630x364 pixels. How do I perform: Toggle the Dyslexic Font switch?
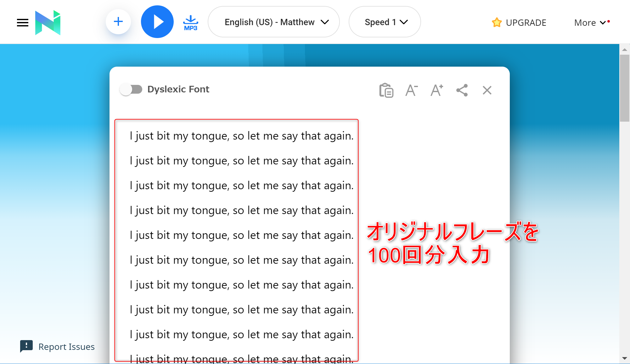[x=131, y=89]
